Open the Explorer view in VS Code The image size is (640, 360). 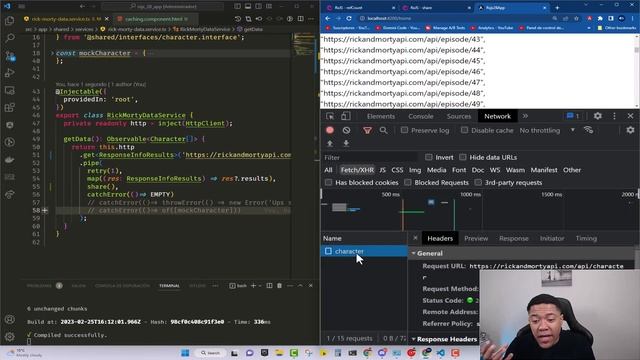(9, 20)
